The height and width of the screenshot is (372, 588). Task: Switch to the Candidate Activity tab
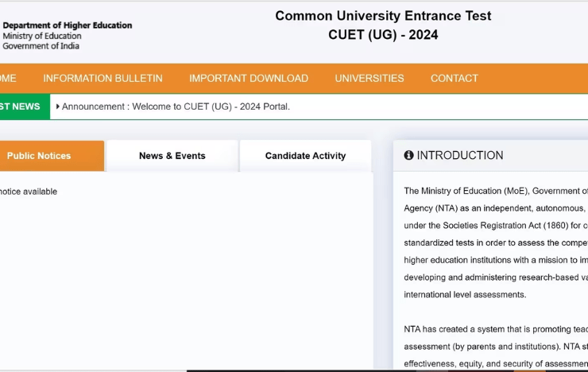click(305, 156)
